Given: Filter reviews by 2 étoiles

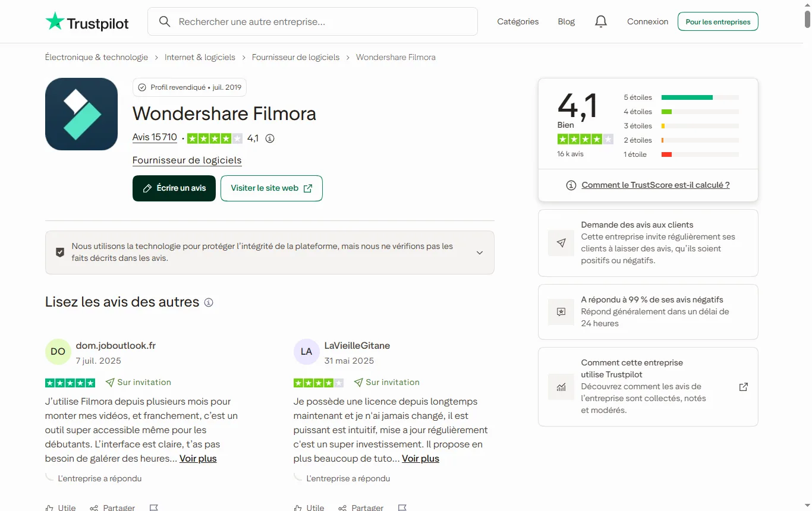Looking at the screenshot, I should point(681,140).
